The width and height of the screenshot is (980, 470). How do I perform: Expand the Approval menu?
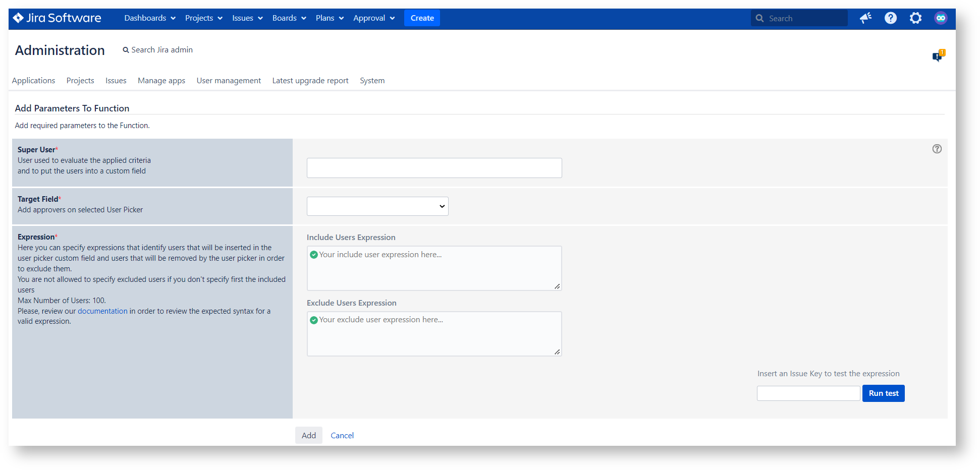(x=373, y=18)
